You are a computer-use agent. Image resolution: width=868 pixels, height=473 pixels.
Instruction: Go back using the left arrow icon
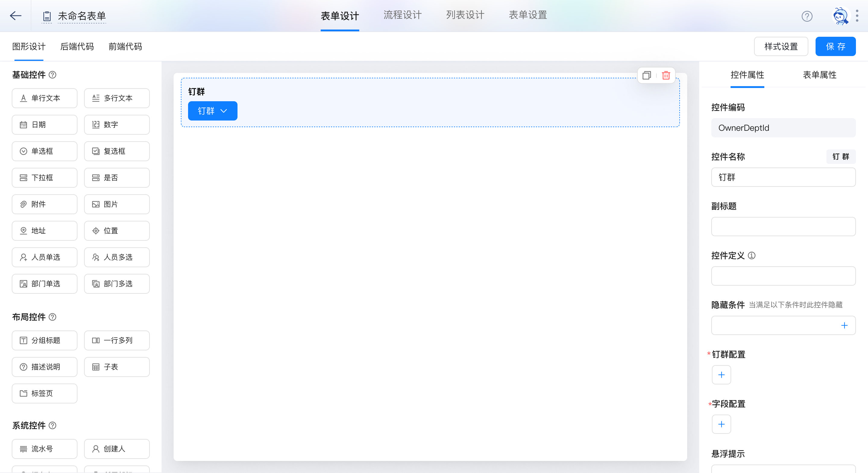pos(15,15)
